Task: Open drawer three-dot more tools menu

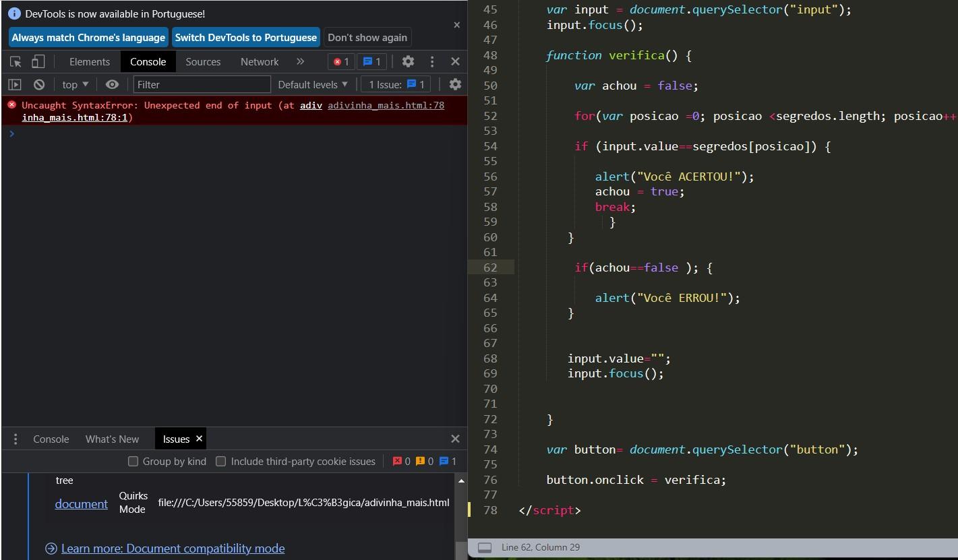Action: 15,439
